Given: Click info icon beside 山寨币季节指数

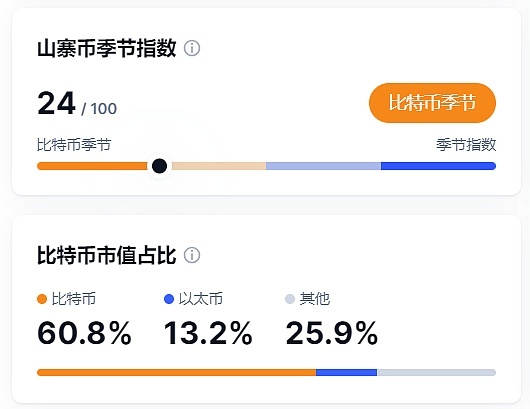Looking at the screenshot, I should tap(192, 48).
